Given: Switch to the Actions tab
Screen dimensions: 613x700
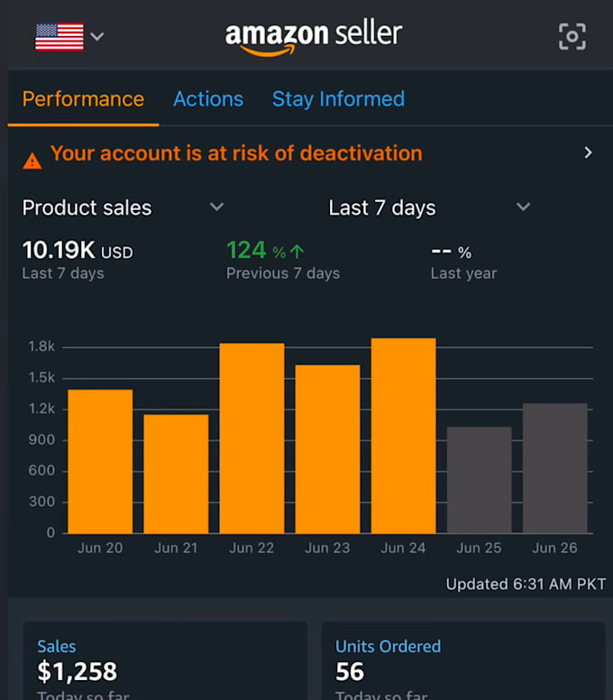Looking at the screenshot, I should (208, 99).
